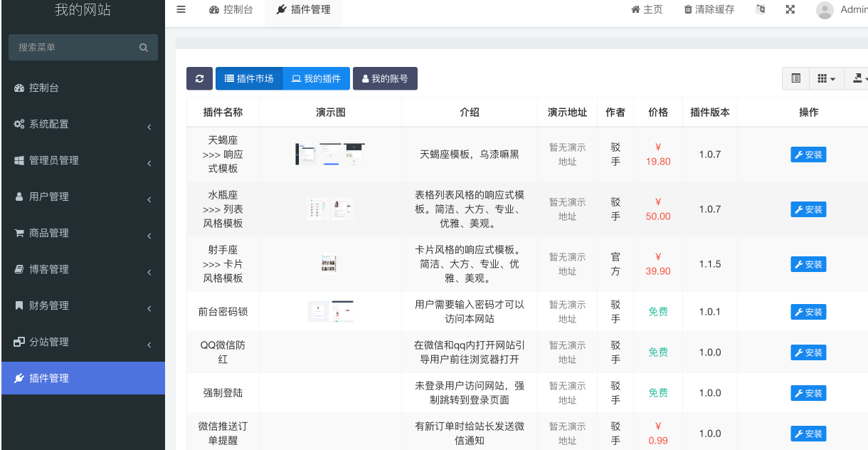Screen dimensions: 868x450
Task: Click the hamburger menu icon top left
Action: click(181, 9)
